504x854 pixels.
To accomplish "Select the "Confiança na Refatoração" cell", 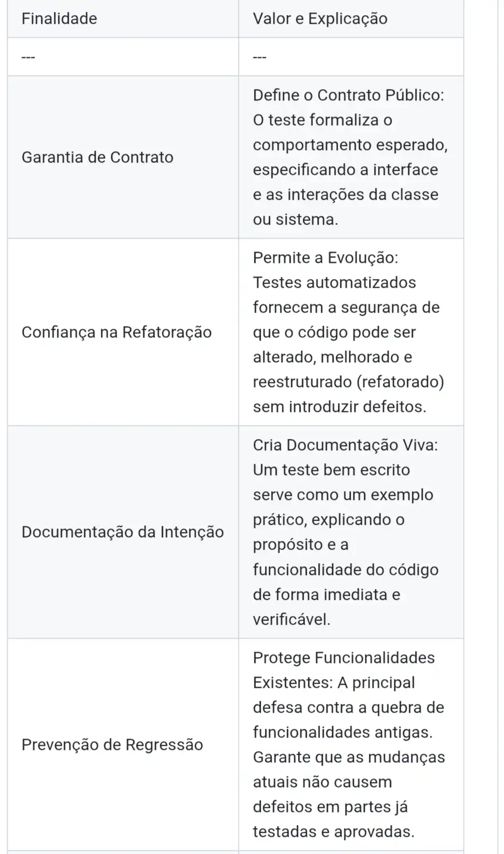I will click(x=116, y=332).
